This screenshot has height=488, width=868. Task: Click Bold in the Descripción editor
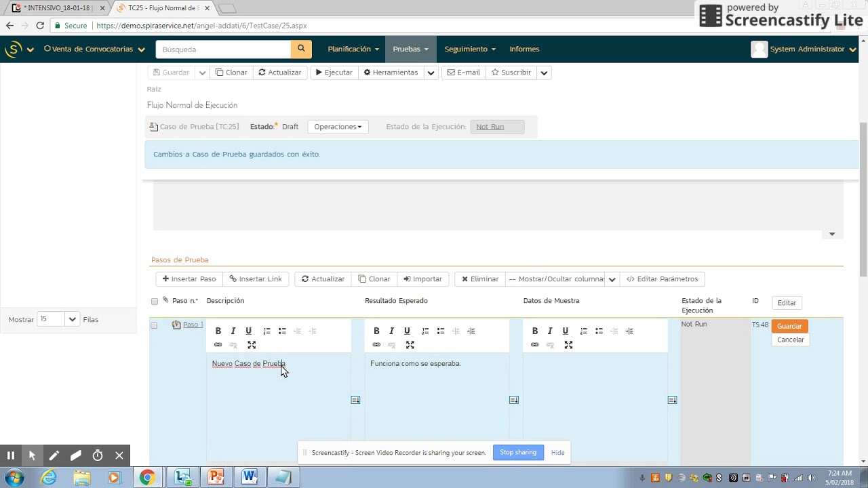point(218,331)
